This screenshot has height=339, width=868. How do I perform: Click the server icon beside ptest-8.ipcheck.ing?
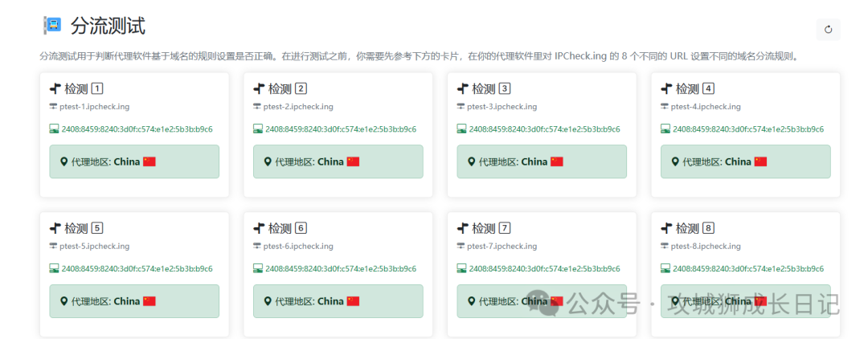click(665, 246)
